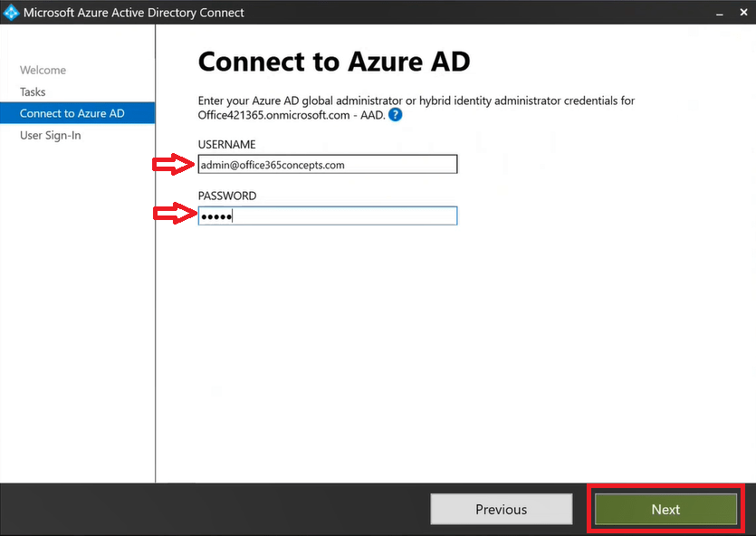Jump to the User Sign-In sidebar step
Image resolution: width=756 pixels, height=536 pixels.
(x=51, y=135)
